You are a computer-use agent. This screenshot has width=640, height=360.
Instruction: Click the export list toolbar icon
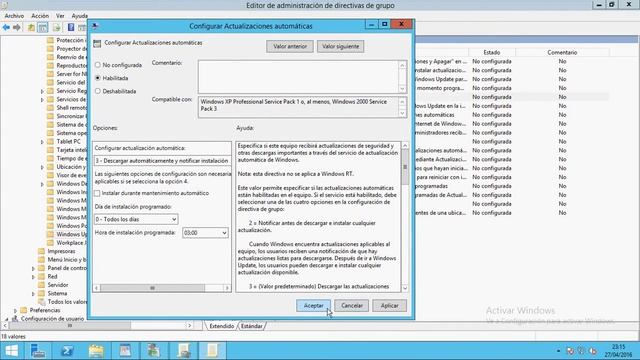point(57,27)
